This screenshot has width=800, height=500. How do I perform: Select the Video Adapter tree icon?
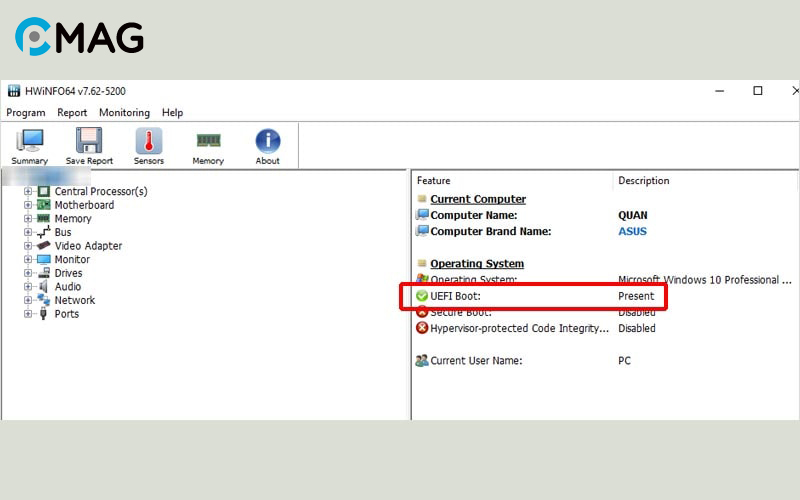[x=44, y=246]
